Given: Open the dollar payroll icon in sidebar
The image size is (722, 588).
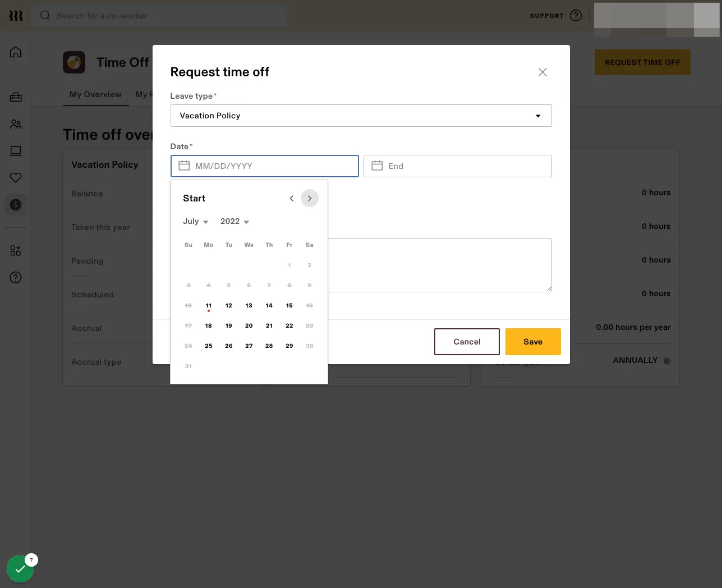Looking at the screenshot, I should pos(16,205).
